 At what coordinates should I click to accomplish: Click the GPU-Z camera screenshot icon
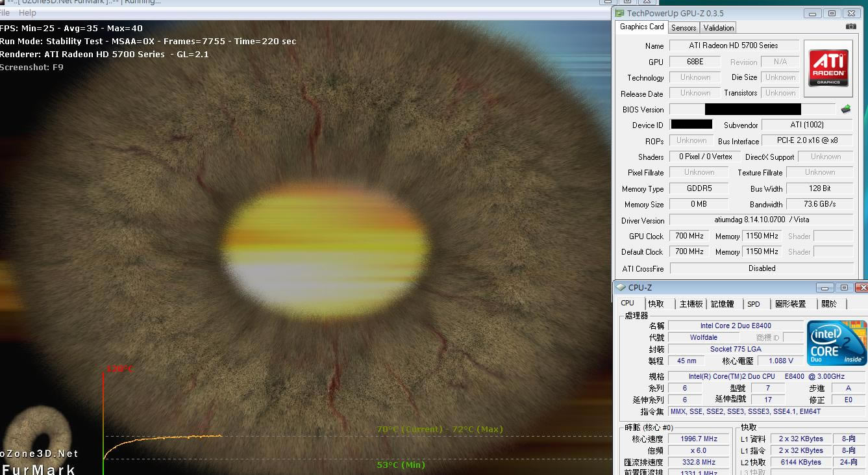850,27
